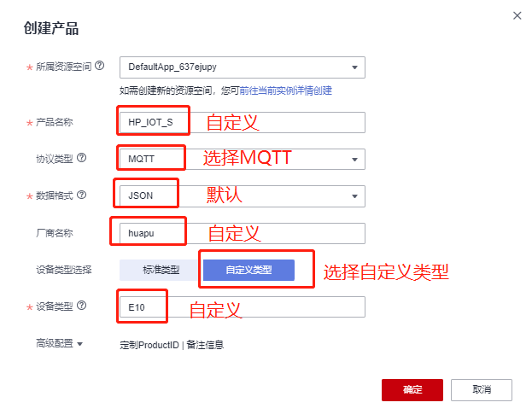Open the 所属资源空间 dropdown
The width and height of the screenshot is (532, 420).
click(x=354, y=67)
